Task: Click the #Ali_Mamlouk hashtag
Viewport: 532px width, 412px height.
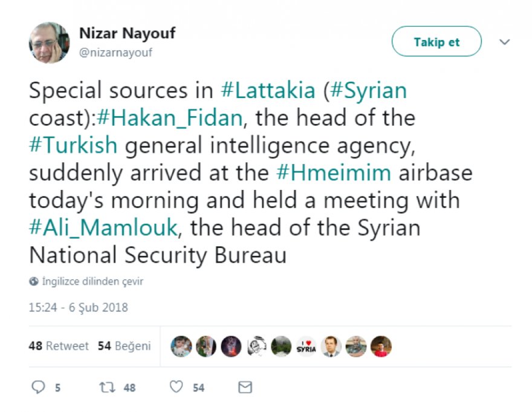Action: (x=103, y=227)
